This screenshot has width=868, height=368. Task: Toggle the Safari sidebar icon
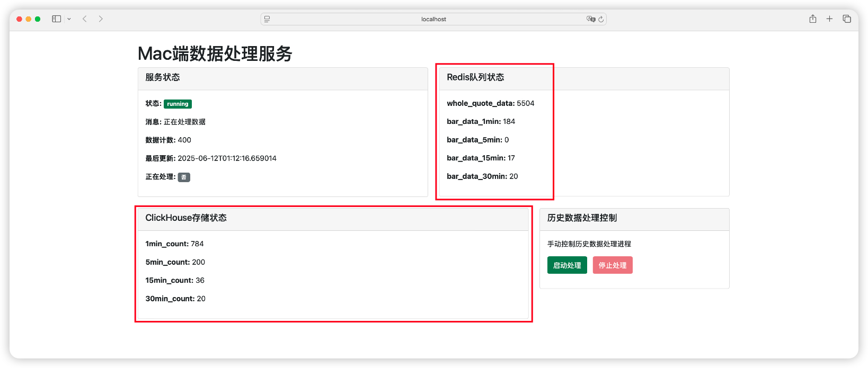point(56,19)
